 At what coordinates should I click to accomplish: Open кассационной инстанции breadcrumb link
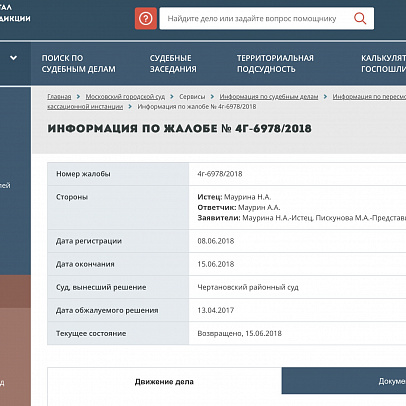85,107
